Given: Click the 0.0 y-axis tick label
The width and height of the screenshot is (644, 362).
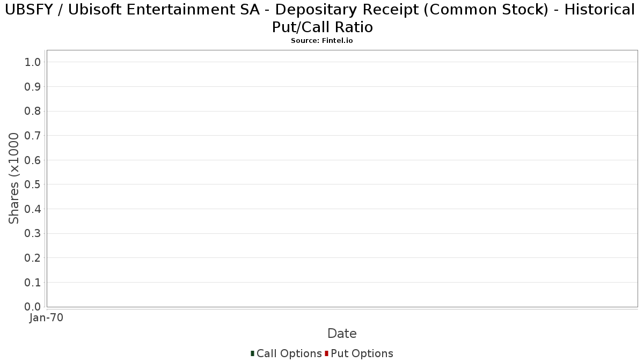Looking at the screenshot, I should pyautogui.click(x=33, y=307).
